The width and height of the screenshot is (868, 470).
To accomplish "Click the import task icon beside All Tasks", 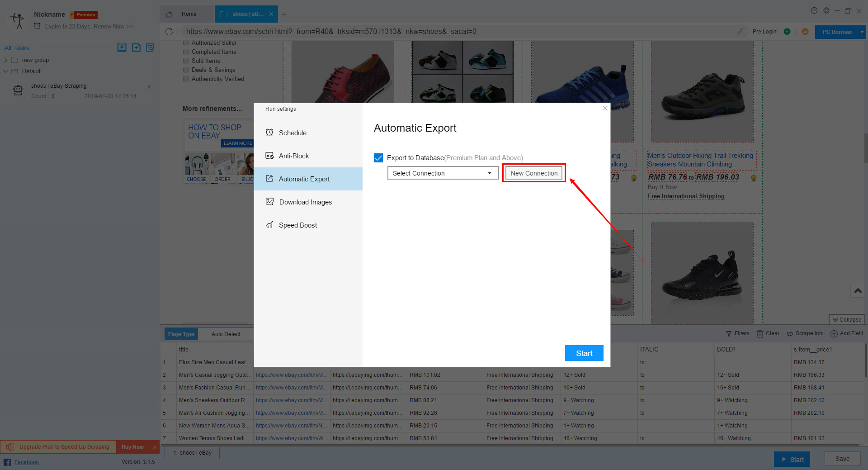I will point(122,47).
